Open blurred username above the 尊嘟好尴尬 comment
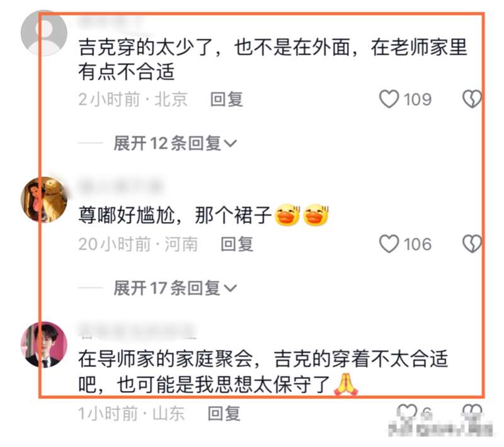This screenshot has height=447, width=504. [120, 186]
